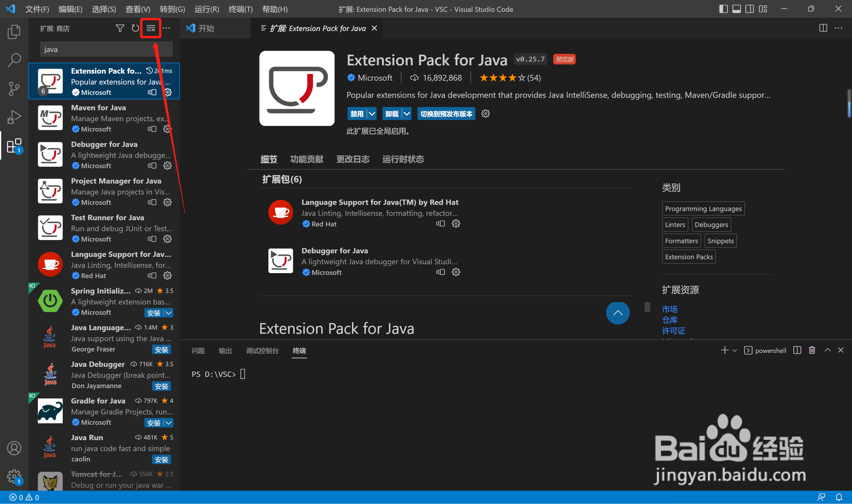Open Debugger for Java manage gear in list

pos(167,166)
